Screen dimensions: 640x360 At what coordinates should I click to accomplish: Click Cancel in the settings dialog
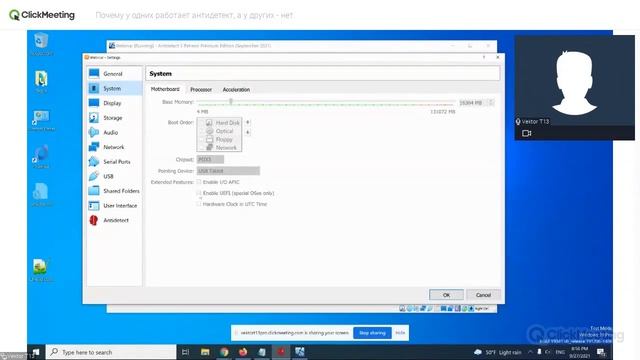483,295
